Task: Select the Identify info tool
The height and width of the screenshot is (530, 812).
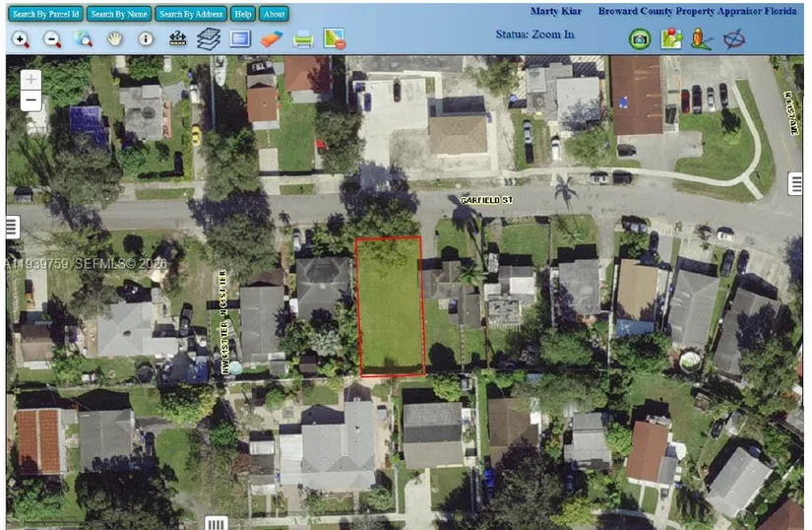Action: (146, 39)
